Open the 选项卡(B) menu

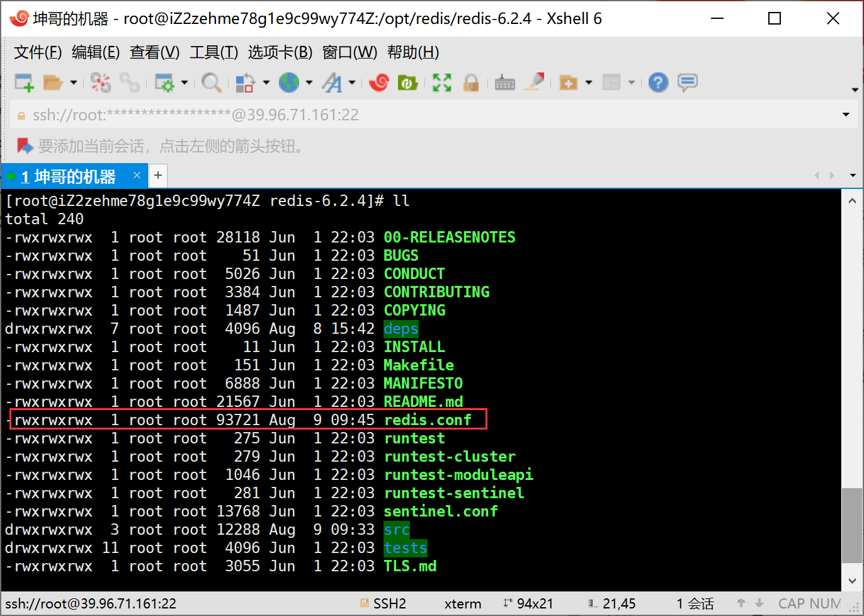coord(280,52)
